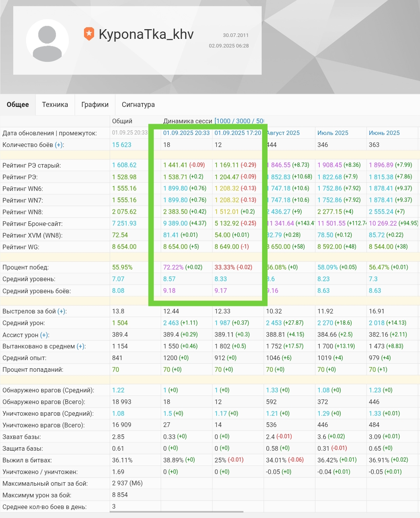420x518 pixels.
Task: Expand the plus beside Выстрелов за бой
Action: coord(62,311)
